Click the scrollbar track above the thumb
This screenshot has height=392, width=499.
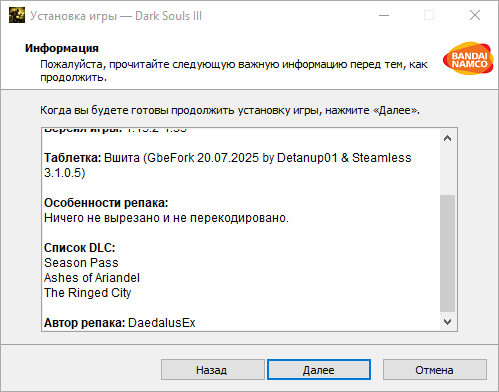pyautogui.click(x=447, y=171)
